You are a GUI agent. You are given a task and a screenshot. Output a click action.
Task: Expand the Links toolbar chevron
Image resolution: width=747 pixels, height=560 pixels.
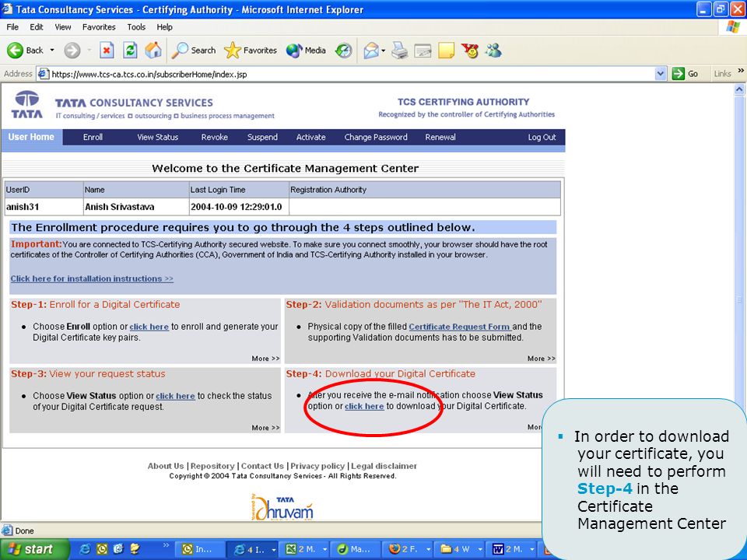[741, 71]
